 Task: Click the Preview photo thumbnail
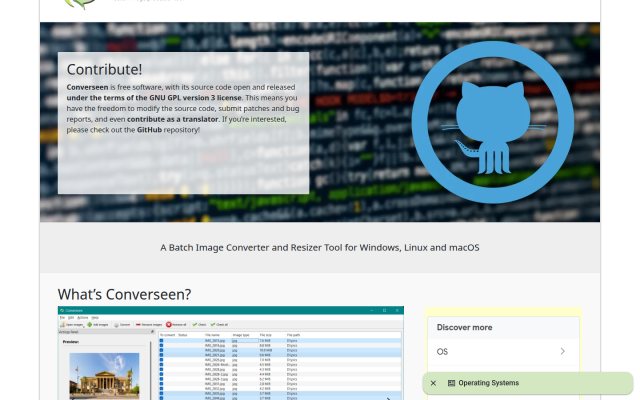pos(104,376)
